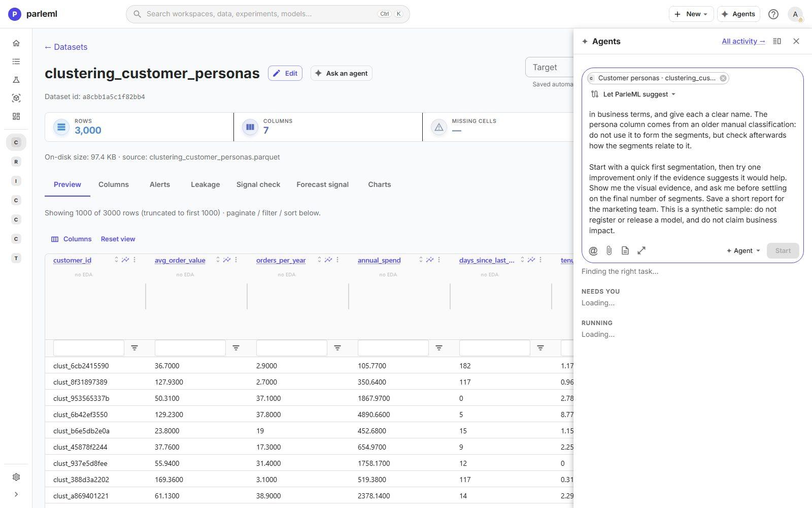Open filter options for annual_spend column
This screenshot has width=812, height=508.
439,348
